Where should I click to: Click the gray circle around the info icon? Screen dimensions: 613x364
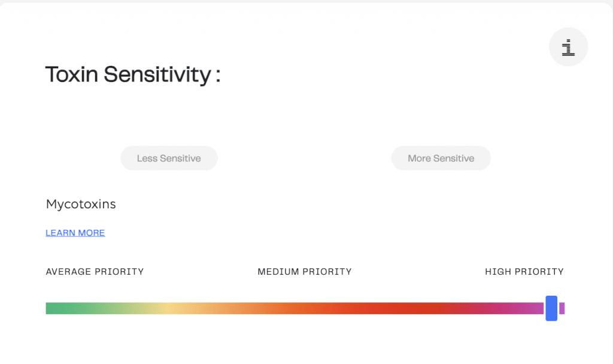569,47
